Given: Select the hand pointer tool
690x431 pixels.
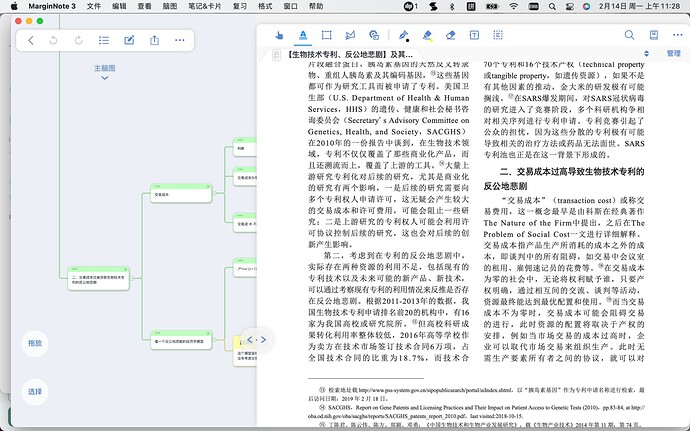Looking at the screenshot, I should click(279, 35).
